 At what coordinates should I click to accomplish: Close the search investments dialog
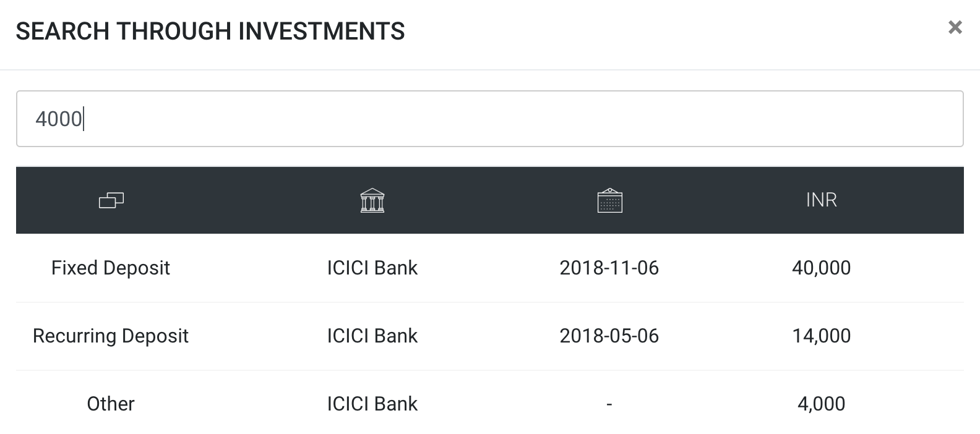coord(955,27)
